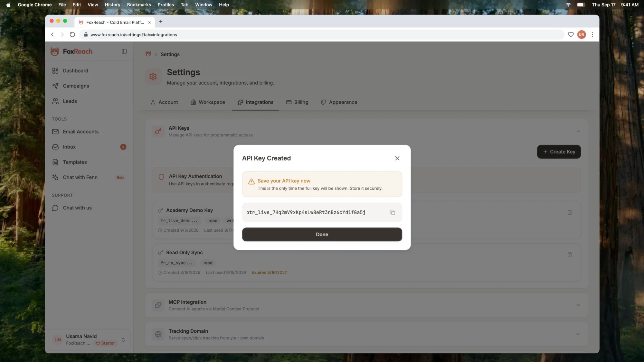
Task: Switch to the Workspace tab
Action: tap(208, 102)
